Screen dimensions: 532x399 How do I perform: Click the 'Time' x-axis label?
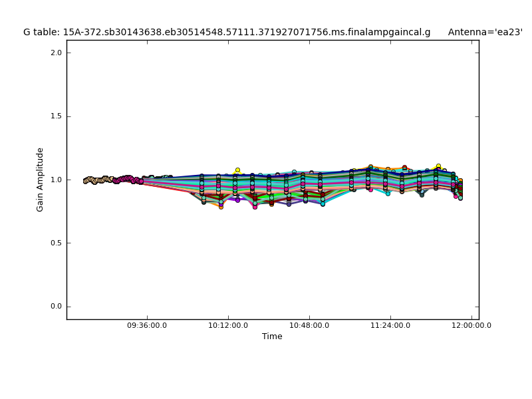(272, 336)
